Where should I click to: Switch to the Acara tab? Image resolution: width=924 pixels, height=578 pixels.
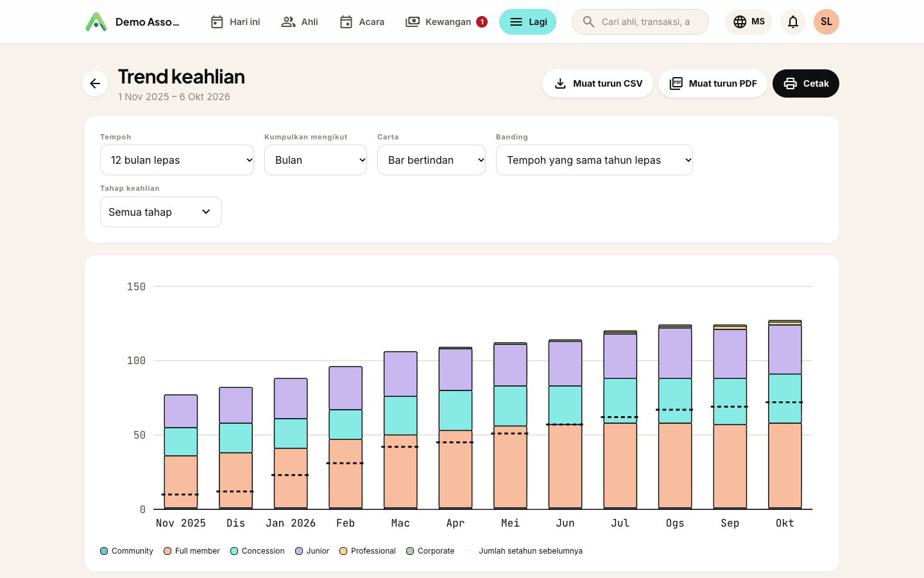coord(362,22)
